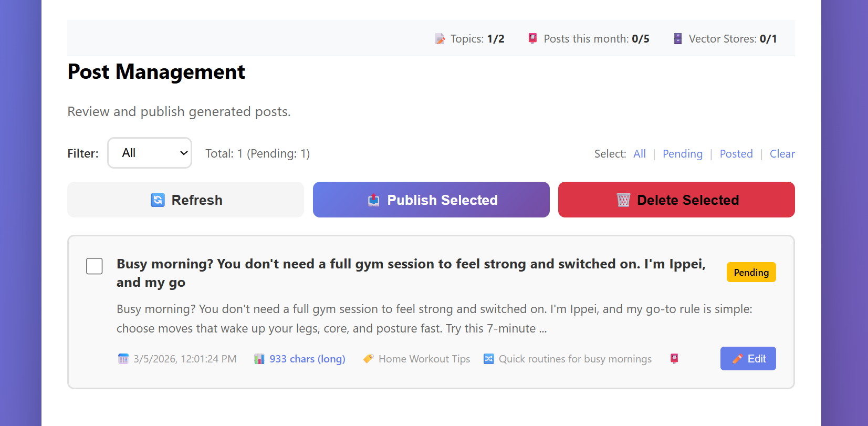Click the Edit button on the post
The width and height of the screenshot is (868, 426).
748,358
